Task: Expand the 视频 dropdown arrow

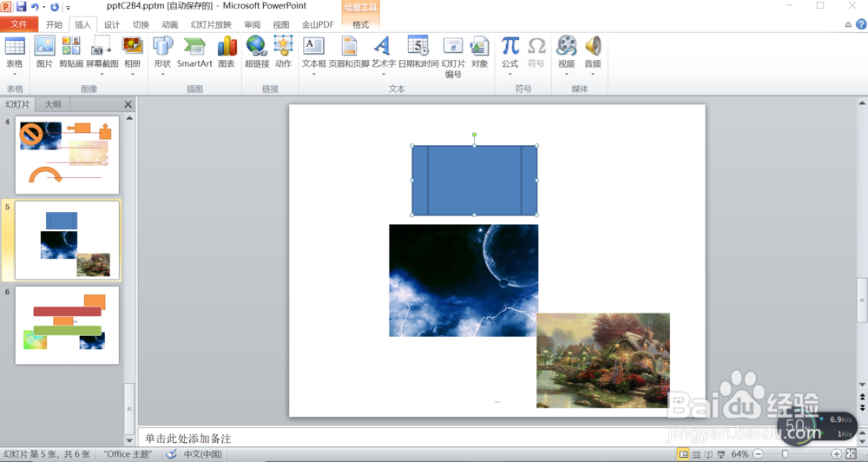Action: point(566,74)
